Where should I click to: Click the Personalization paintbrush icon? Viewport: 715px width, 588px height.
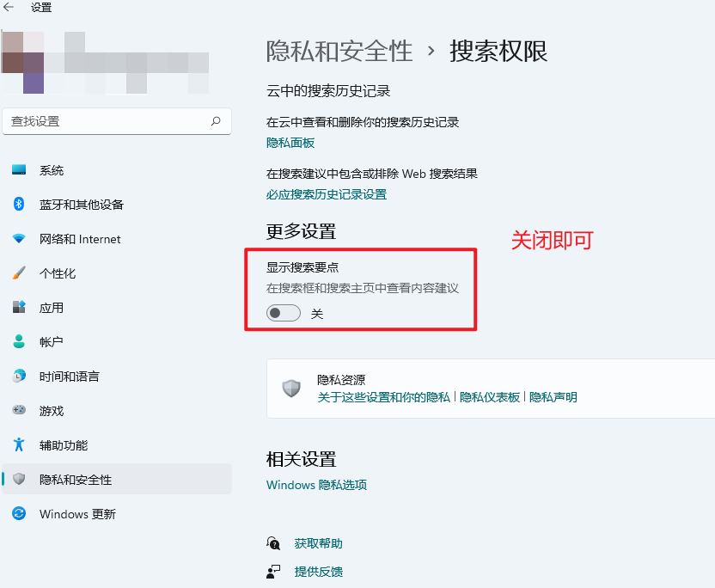coord(19,273)
